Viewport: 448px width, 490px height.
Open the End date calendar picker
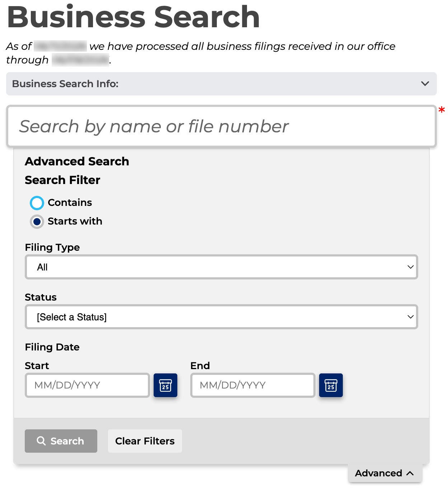331,385
